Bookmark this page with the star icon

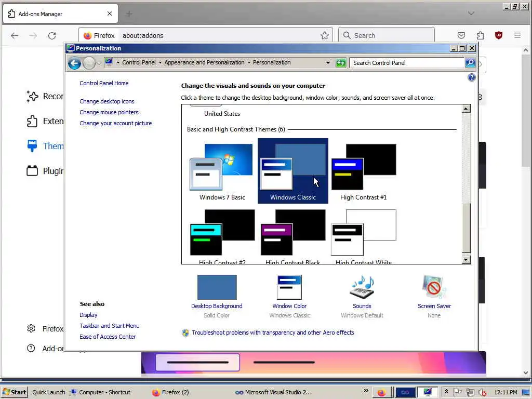click(x=324, y=36)
